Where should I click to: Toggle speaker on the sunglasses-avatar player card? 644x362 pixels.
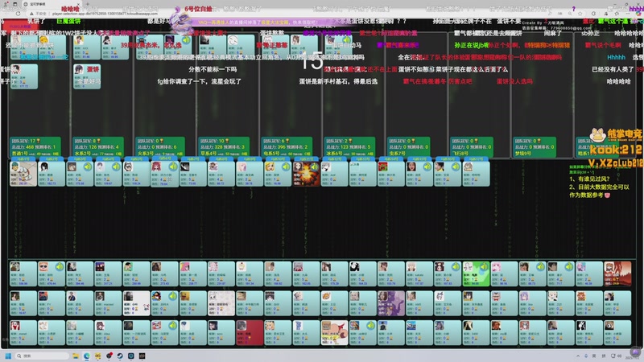(x=59, y=267)
